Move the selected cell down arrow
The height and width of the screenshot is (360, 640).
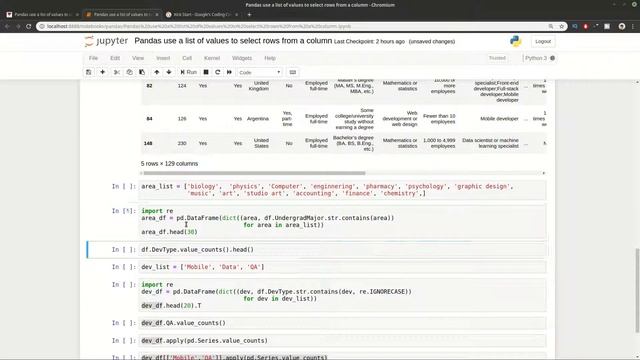169,72
